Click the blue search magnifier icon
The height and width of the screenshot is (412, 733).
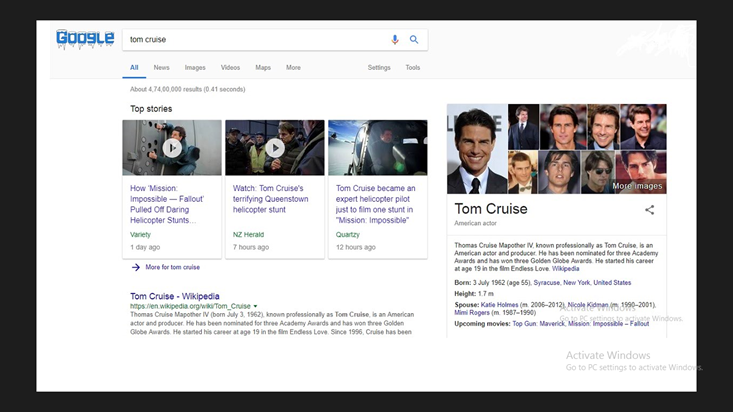[x=414, y=40]
